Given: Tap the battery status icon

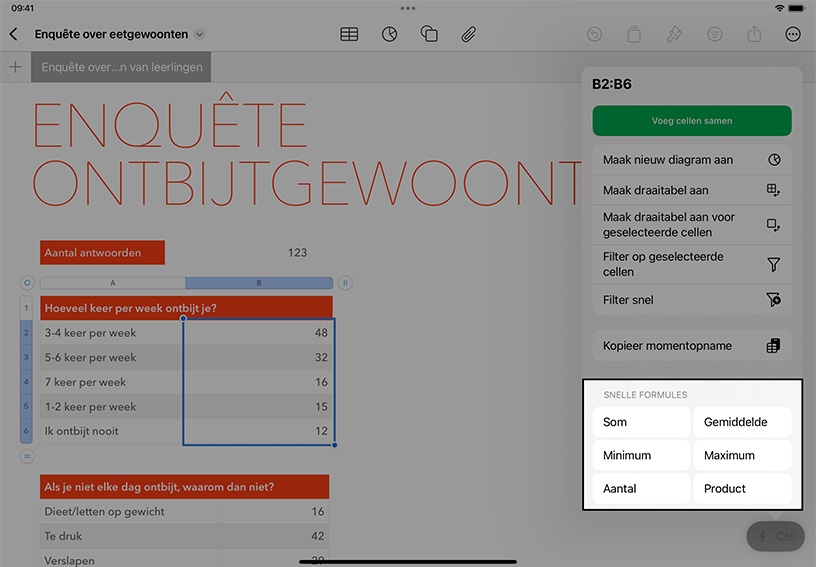Looking at the screenshot, I should pyautogui.click(x=796, y=8).
